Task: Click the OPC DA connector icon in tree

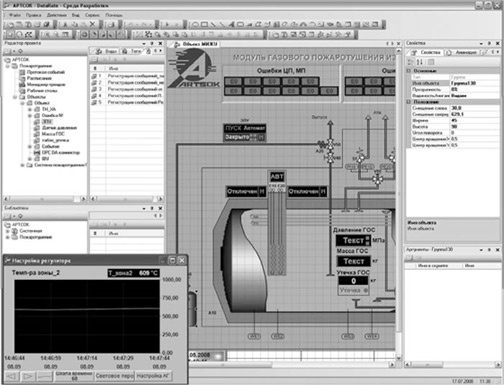Action: (37, 153)
